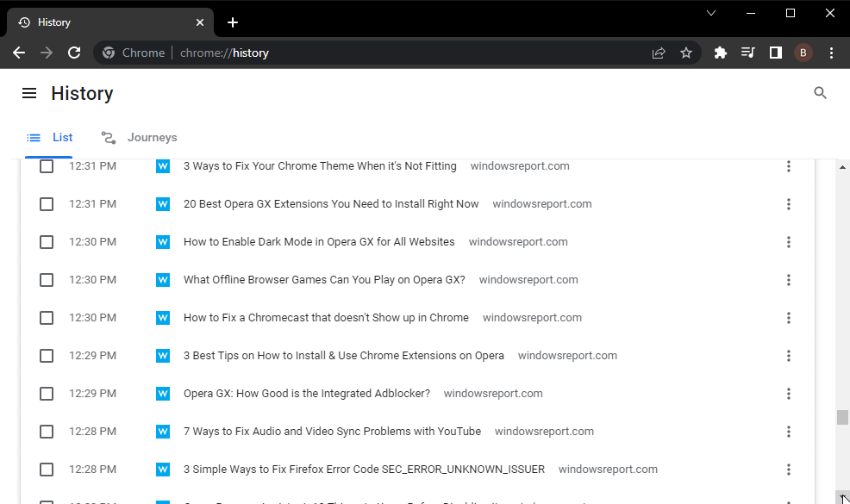Viewport: 850px width, 504px height.
Task: Click favicon of Chromecast doesn't Show up entry
Action: click(x=163, y=318)
